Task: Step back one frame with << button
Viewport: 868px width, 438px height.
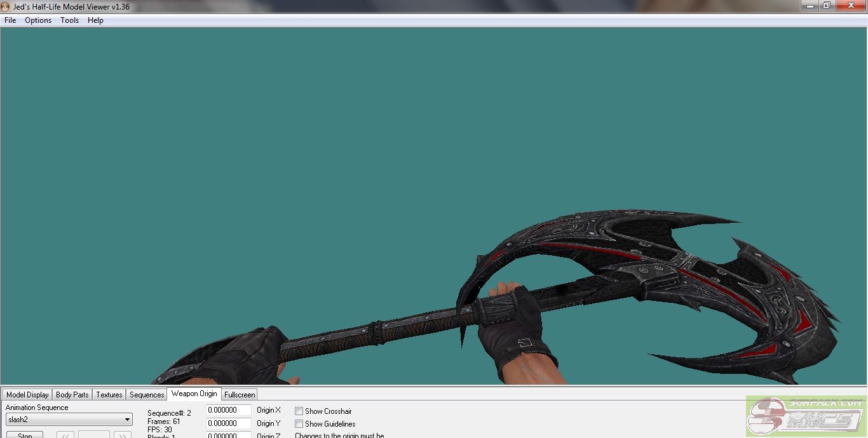Action: coord(65,435)
